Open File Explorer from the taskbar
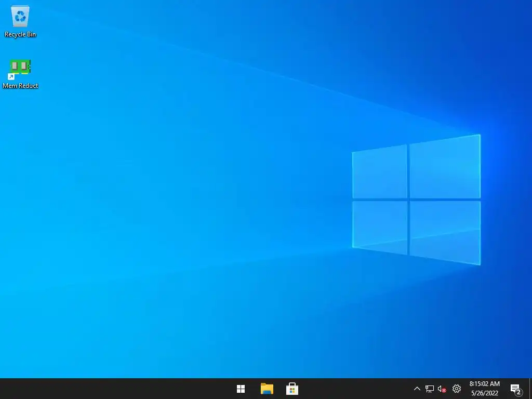The image size is (532, 399). pos(267,389)
